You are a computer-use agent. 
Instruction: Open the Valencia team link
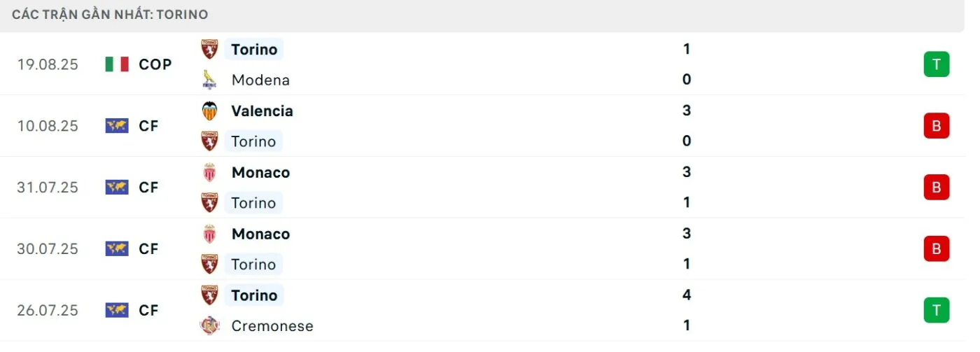(x=262, y=111)
